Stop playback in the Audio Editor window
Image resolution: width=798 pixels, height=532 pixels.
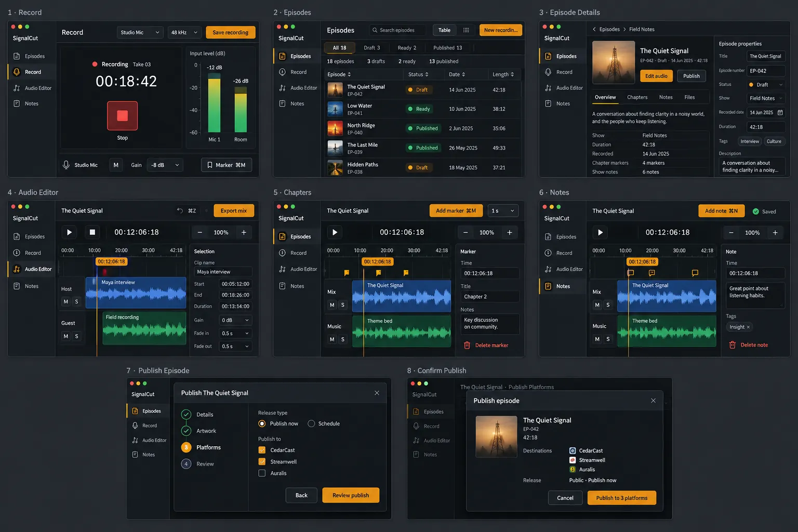click(92, 232)
